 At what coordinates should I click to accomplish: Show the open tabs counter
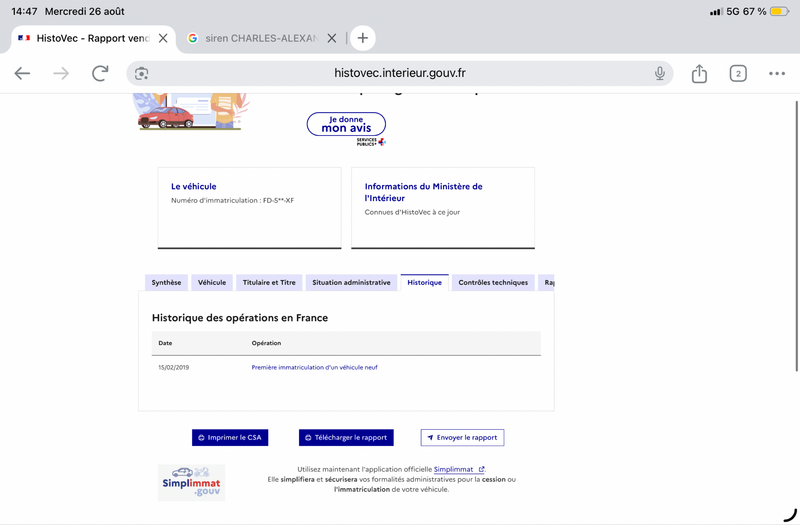point(738,73)
